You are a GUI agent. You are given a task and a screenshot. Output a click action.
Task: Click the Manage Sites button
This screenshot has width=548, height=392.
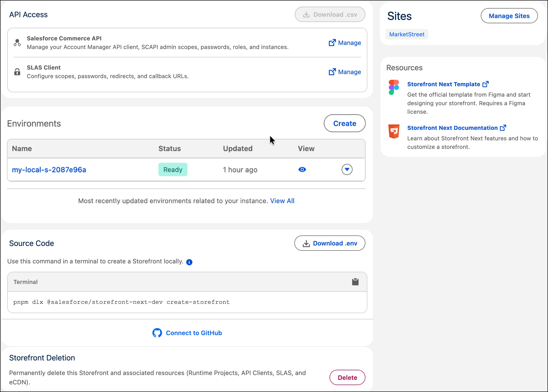tap(509, 16)
